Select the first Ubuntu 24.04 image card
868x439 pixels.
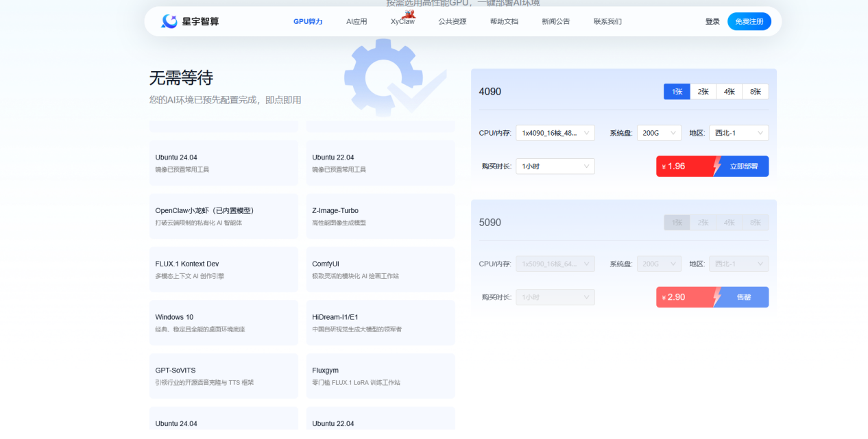pos(224,163)
